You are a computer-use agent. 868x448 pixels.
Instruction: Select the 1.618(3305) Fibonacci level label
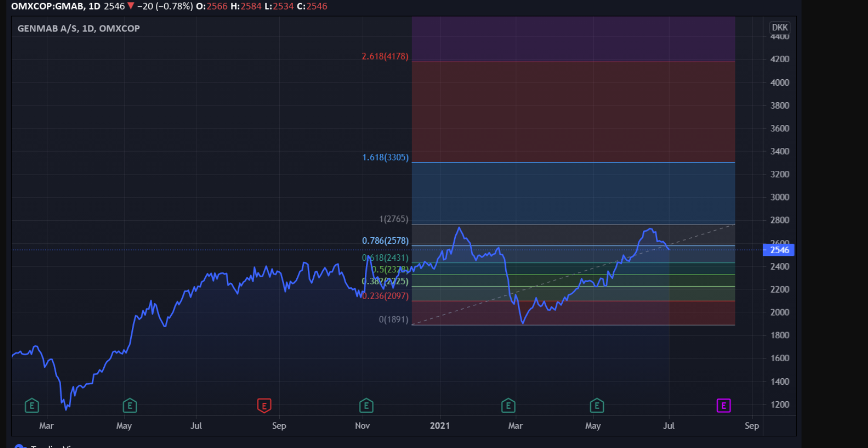pyautogui.click(x=386, y=157)
